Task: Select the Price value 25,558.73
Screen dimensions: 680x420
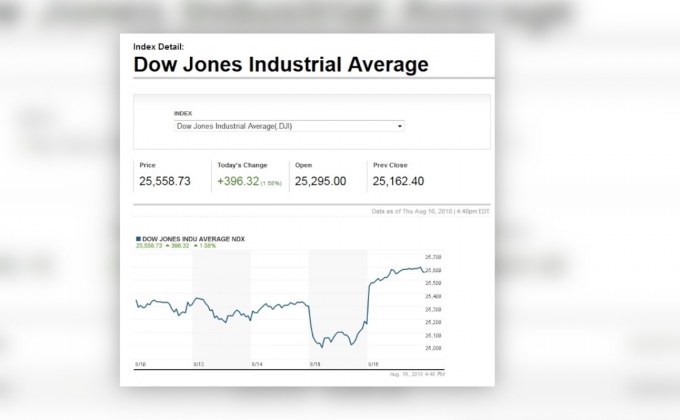Action: point(164,181)
